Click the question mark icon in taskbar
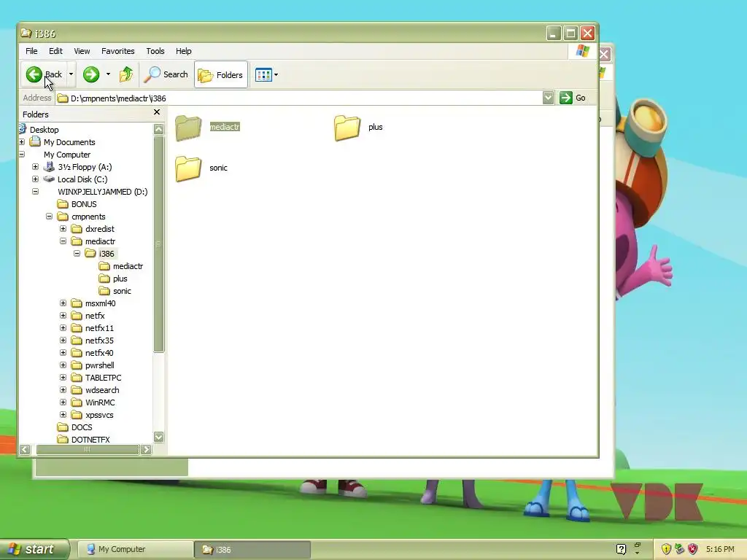Screen dimensions: 747x560 click(621, 549)
